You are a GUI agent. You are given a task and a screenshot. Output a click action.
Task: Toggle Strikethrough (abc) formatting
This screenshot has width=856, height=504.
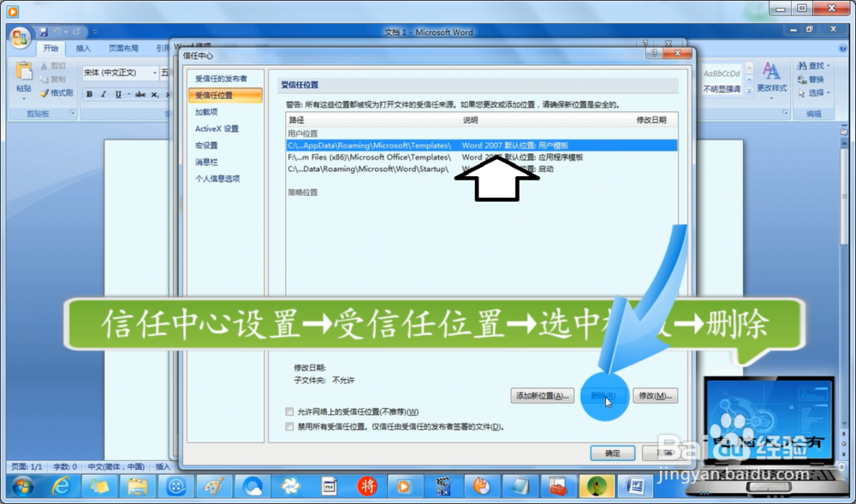click(140, 94)
